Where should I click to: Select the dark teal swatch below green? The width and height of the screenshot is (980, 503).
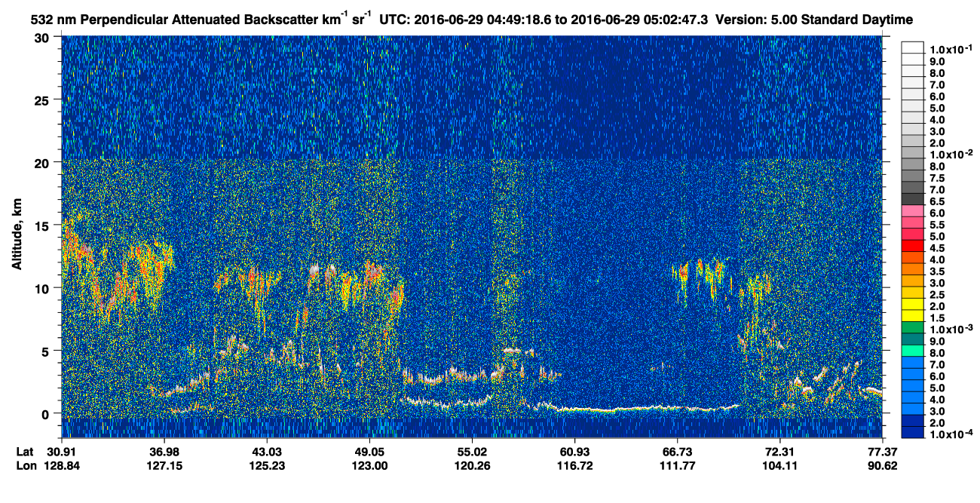click(912, 339)
